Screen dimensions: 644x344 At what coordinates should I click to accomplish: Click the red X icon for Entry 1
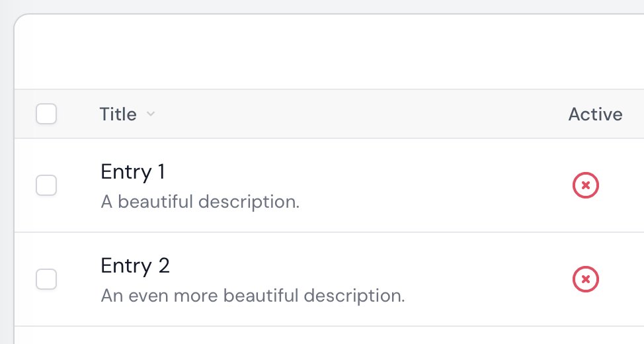point(586,185)
